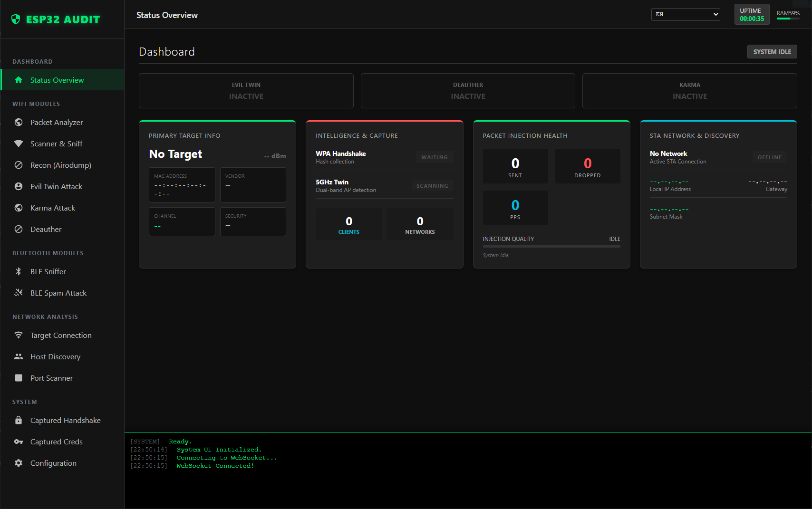Click the Packet Analyzer globe icon
The height and width of the screenshot is (509, 812).
coord(19,122)
